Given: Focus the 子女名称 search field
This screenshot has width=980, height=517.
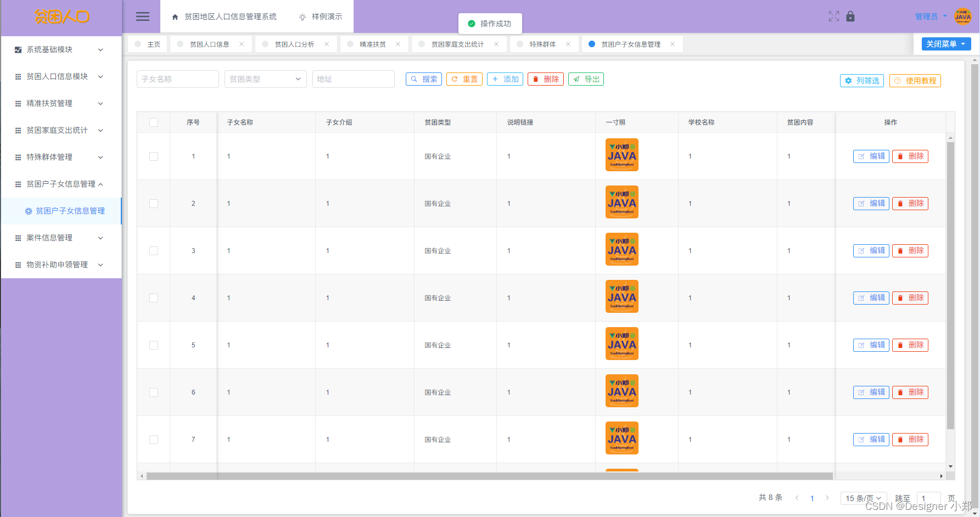Looking at the screenshot, I should click(x=178, y=79).
